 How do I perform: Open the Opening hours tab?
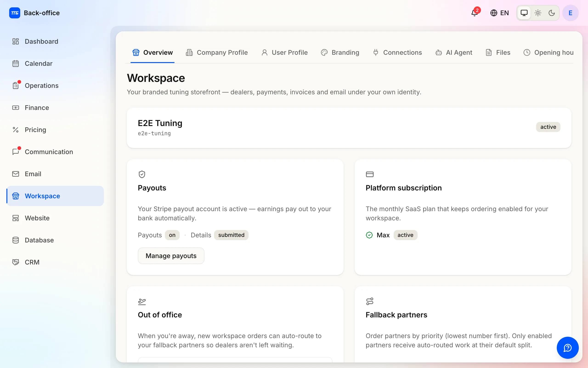click(548, 53)
